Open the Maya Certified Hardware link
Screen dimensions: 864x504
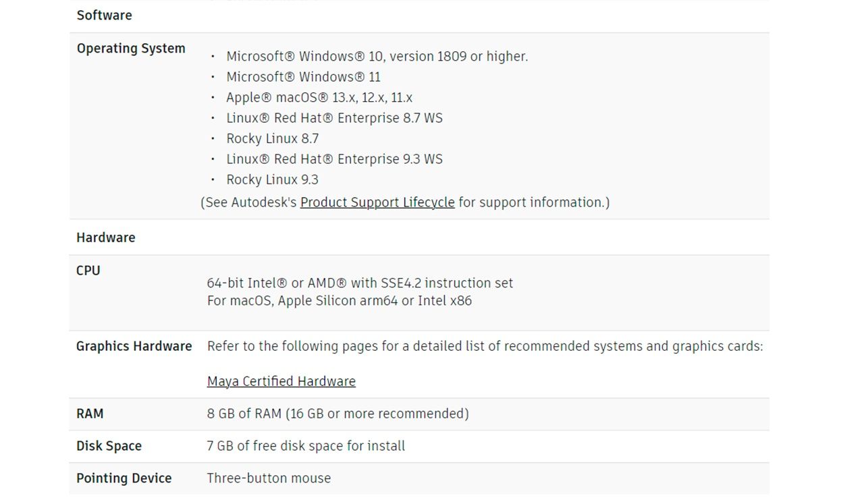click(281, 381)
